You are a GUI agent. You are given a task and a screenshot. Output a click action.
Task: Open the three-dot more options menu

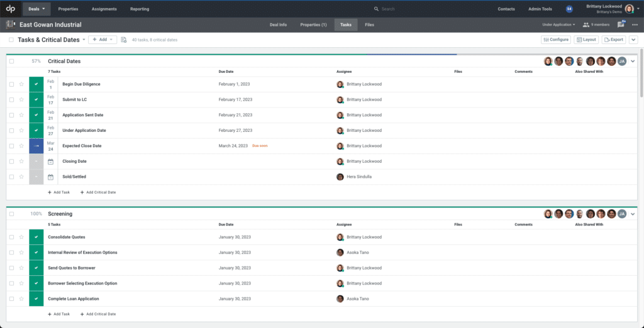click(635, 25)
